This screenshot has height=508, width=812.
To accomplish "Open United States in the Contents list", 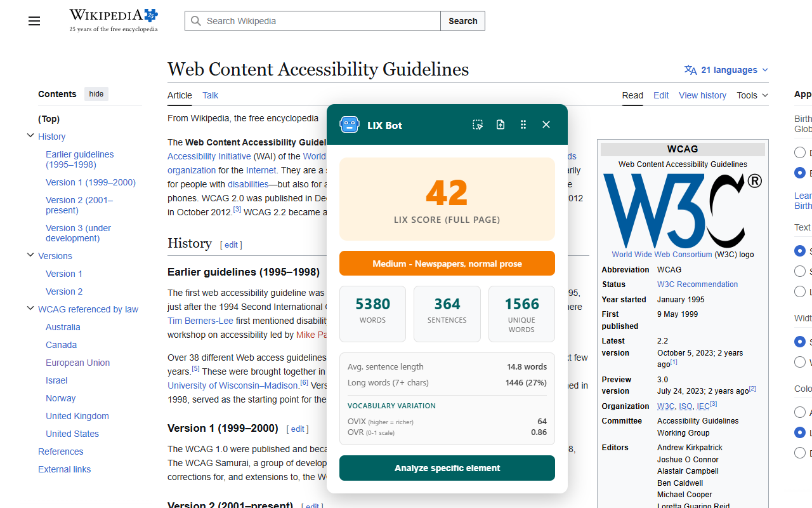I will pos(72,434).
